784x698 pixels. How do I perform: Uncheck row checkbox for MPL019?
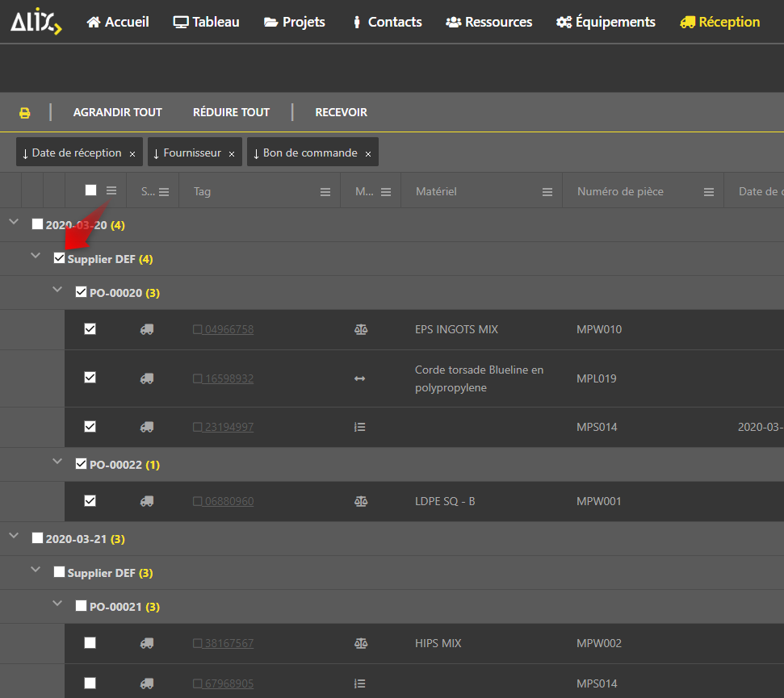90,377
